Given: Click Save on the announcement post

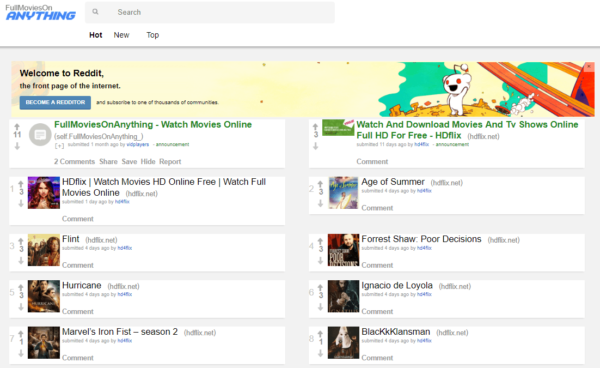Looking at the screenshot, I should (129, 161).
